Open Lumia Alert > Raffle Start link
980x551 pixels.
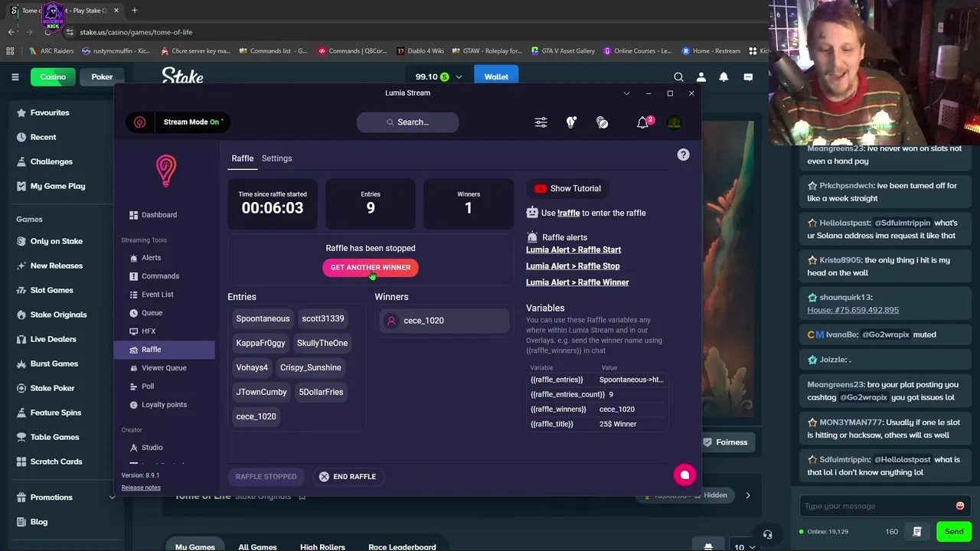coord(573,249)
